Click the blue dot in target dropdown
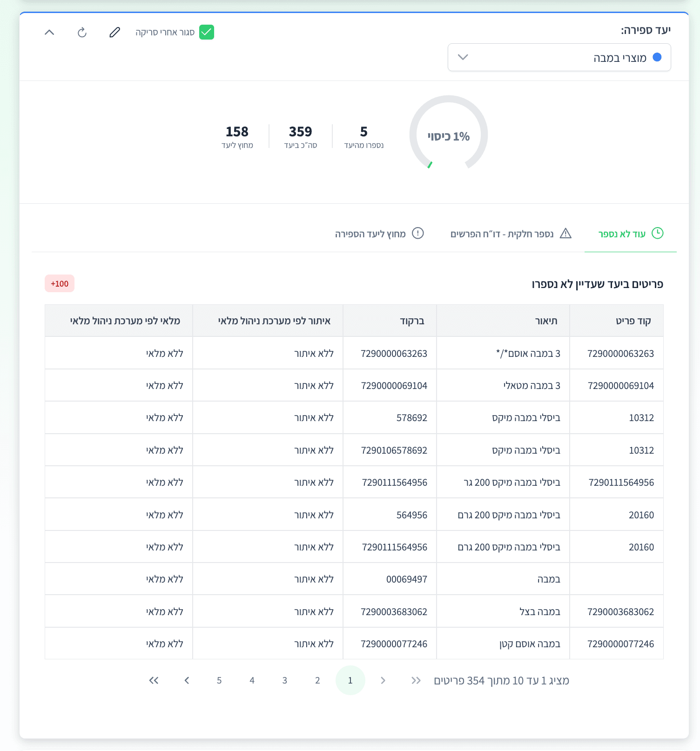Viewport: 700px width, 751px height. pos(657,57)
